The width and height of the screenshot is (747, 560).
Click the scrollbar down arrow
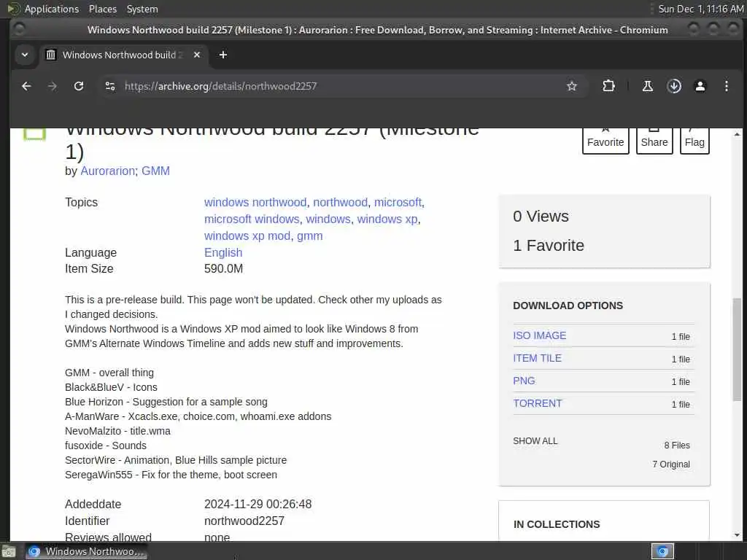pos(737,535)
